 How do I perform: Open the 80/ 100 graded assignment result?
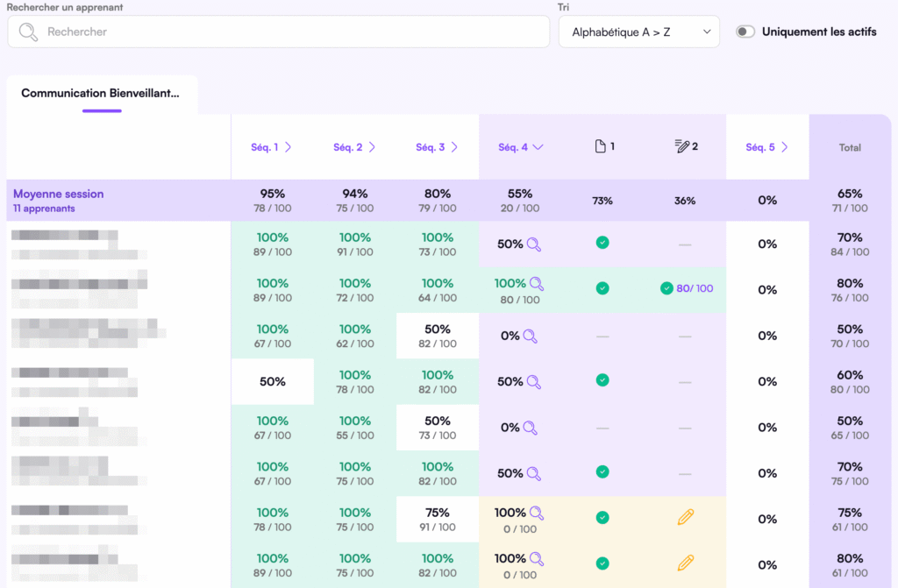pos(687,288)
